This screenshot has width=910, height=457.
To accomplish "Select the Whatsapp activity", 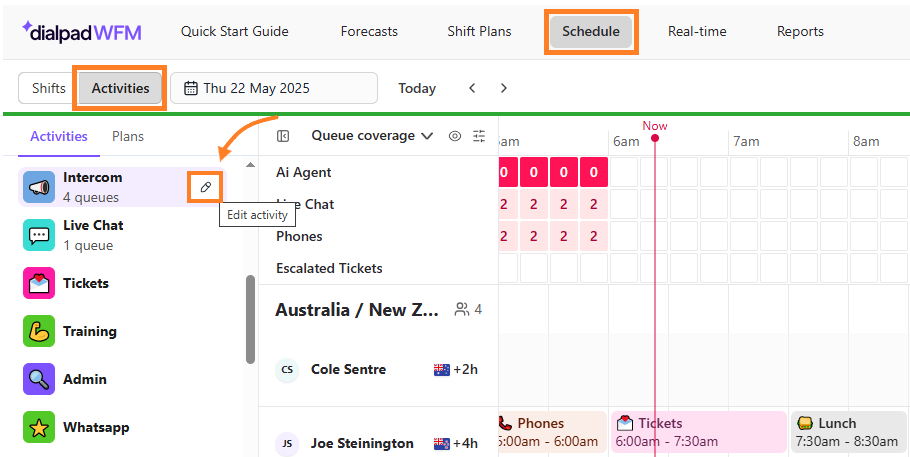I will (122, 427).
